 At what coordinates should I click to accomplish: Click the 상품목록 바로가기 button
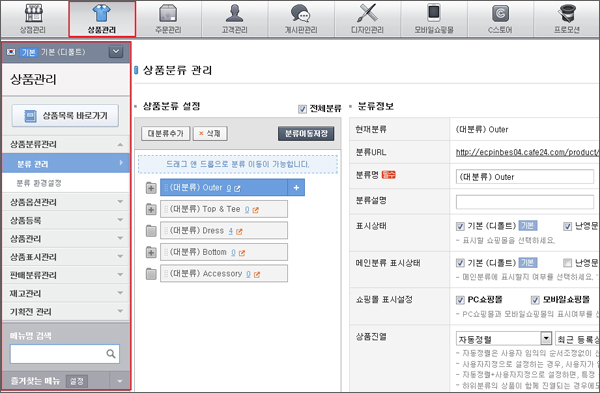(65, 116)
